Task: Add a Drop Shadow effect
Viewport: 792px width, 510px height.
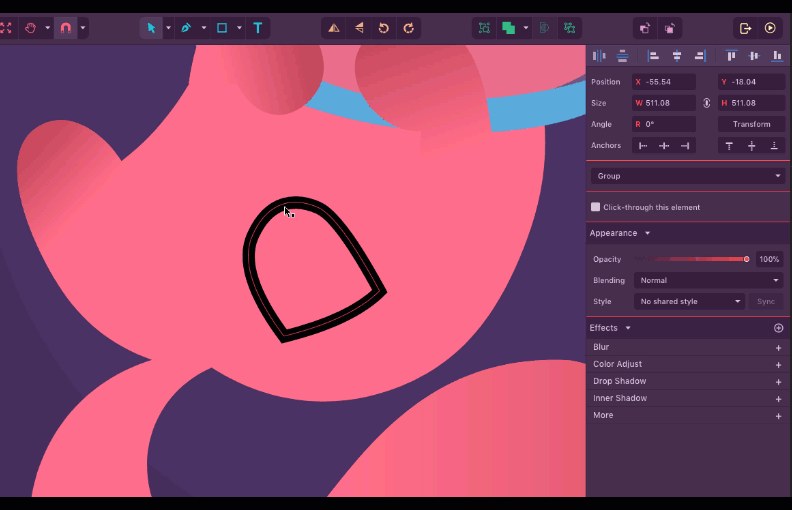Action: pos(778,382)
